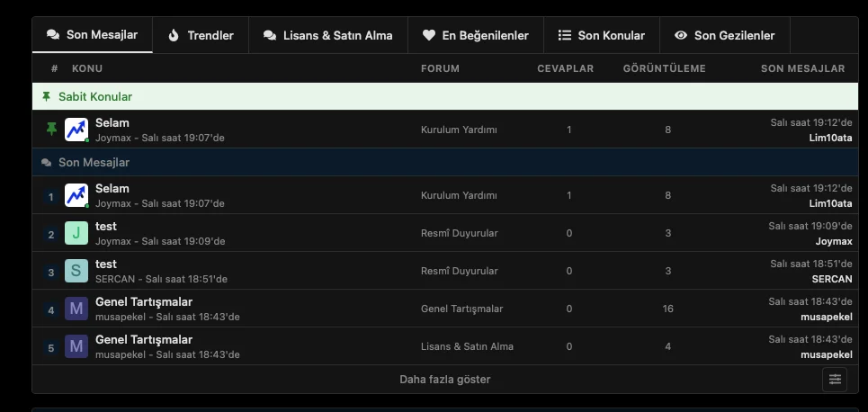The image size is (868, 412).
Task: Click Joymax avatar in row 1 of Son Mesajlar
Action: (x=76, y=195)
